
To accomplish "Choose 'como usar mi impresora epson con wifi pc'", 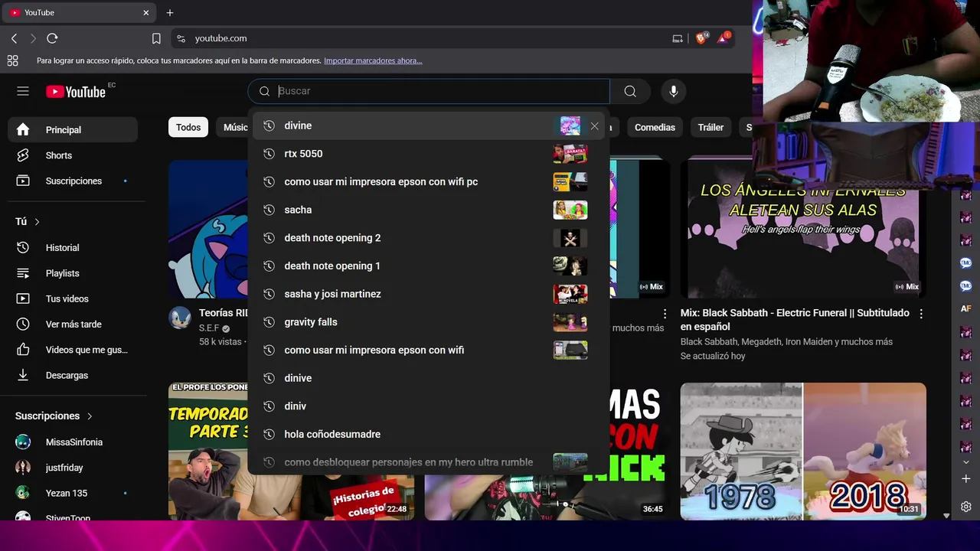I will [428, 182].
